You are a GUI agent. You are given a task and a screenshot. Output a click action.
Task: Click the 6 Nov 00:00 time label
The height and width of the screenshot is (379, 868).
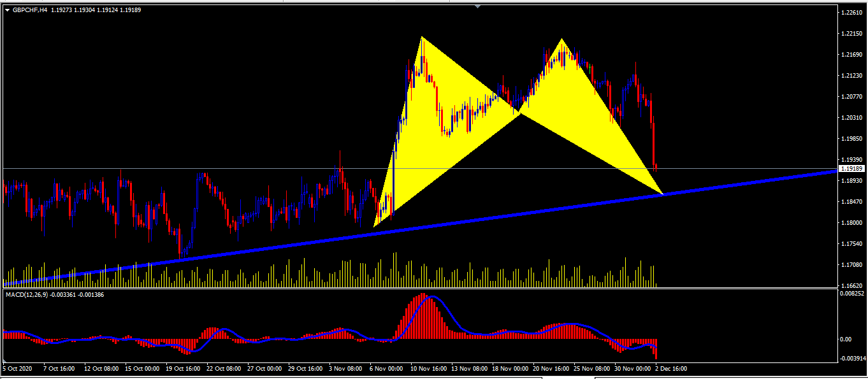point(385,368)
